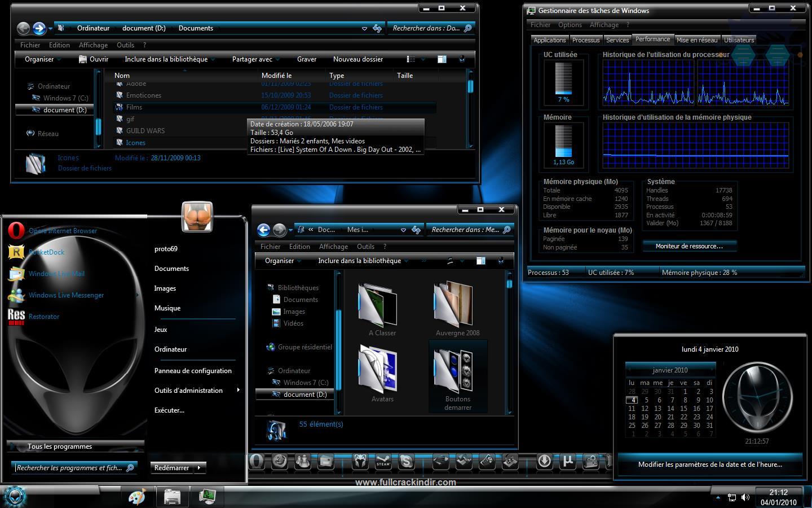
Task: Click the Redémarrer button
Action: (172, 467)
